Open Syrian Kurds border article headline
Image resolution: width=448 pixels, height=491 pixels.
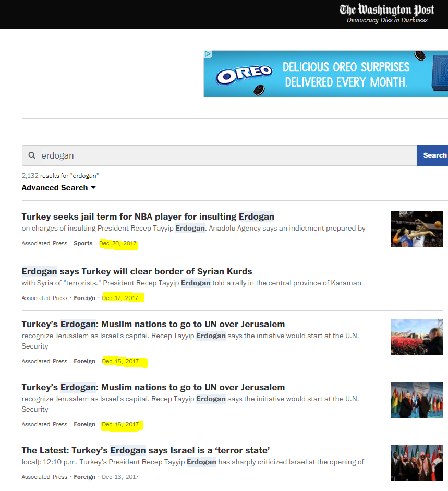tap(137, 271)
